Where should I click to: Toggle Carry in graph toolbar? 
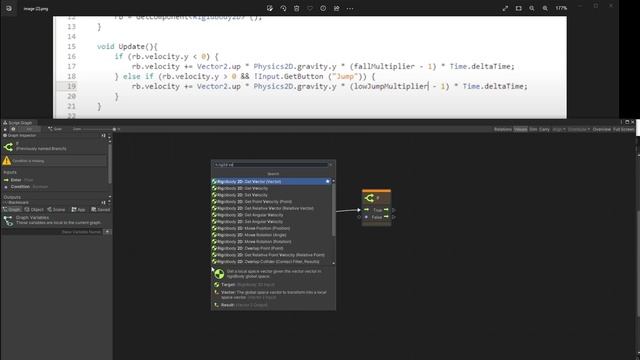544,129
